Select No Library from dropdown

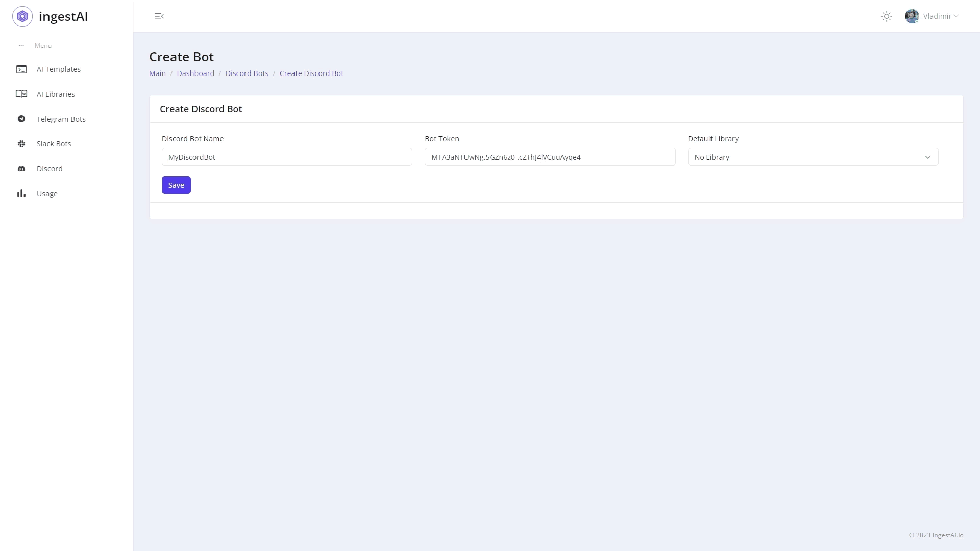(813, 157)
